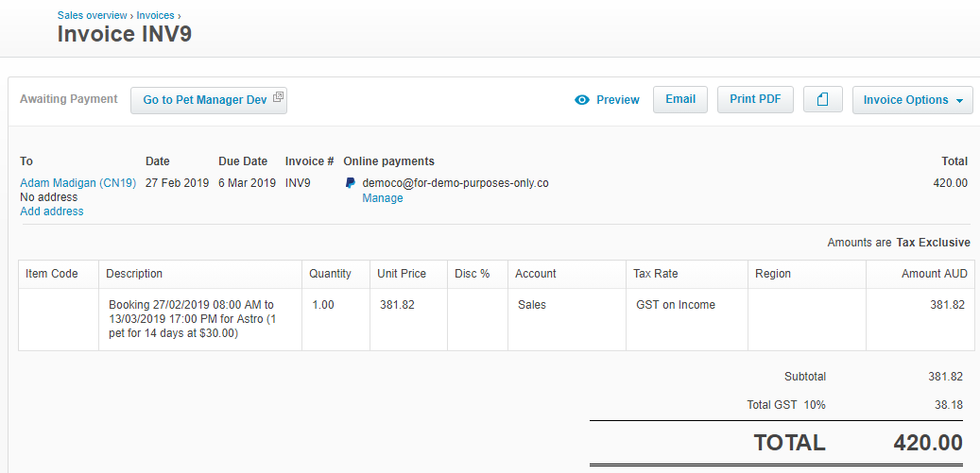Click the Preview text link

617,100
